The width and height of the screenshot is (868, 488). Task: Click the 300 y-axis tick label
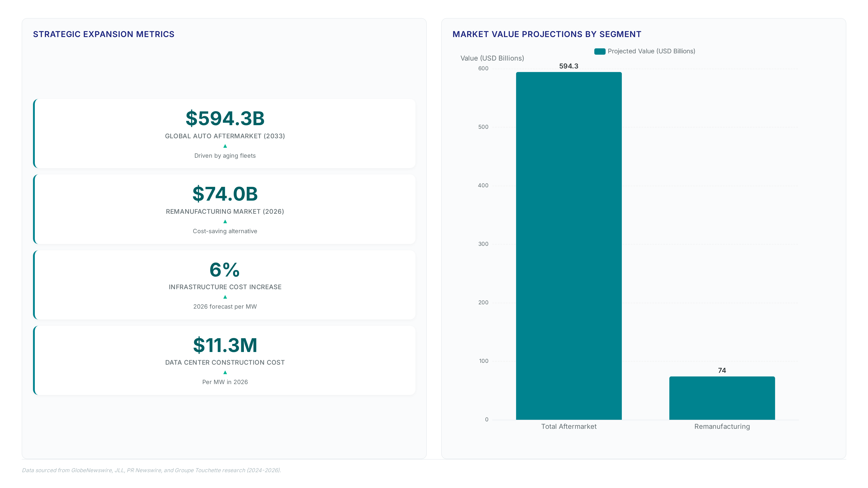coord(483,244)
